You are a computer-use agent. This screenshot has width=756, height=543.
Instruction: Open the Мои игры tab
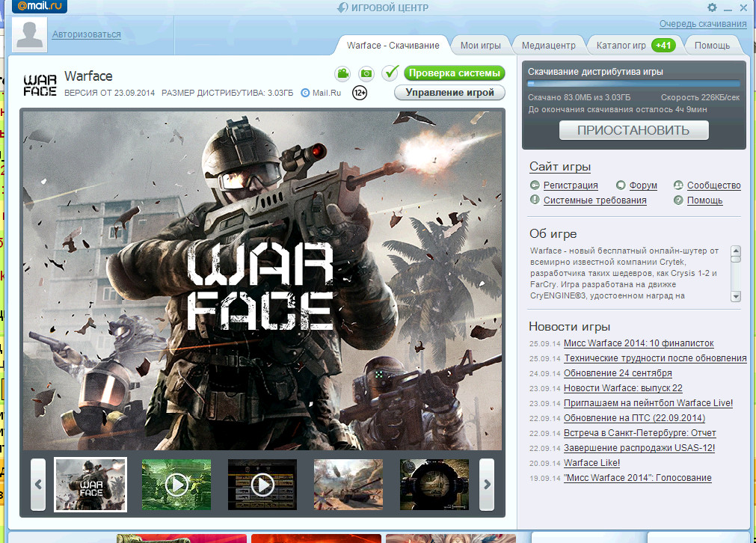pos(480,46)
